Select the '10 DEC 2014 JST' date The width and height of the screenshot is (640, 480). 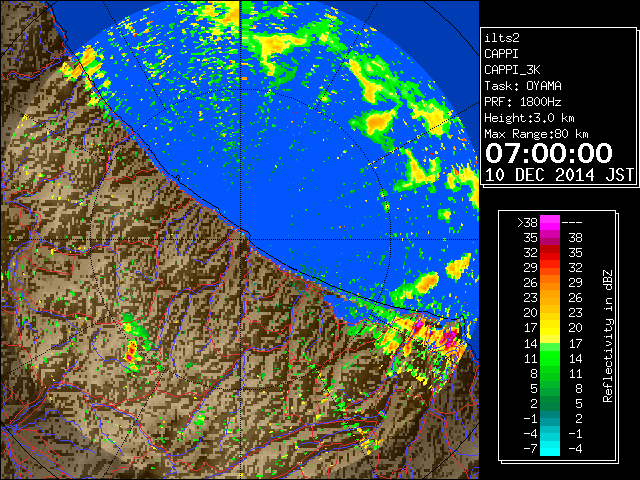(x=559, y=175)
